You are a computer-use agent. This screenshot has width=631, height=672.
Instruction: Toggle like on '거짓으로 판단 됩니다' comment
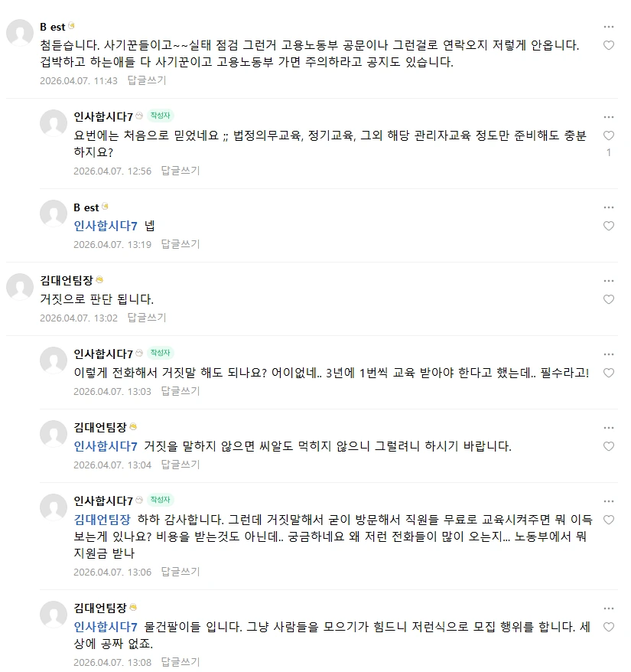coord(608,299)
